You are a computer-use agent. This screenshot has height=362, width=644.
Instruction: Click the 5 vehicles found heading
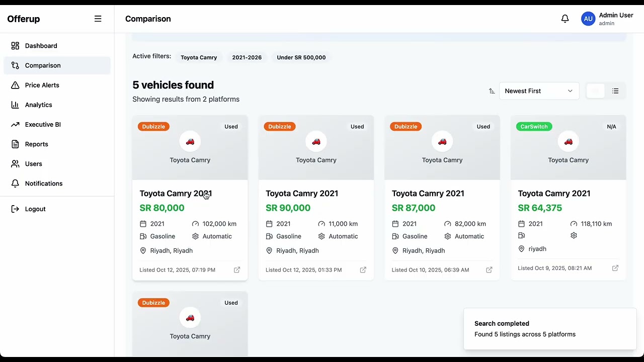click(173, 85)
